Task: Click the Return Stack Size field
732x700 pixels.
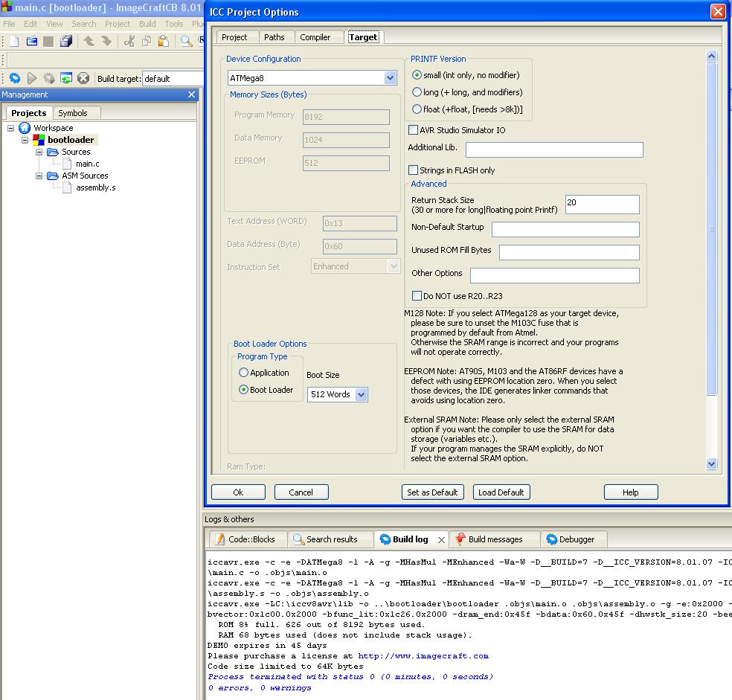Action: click(603, 205)
